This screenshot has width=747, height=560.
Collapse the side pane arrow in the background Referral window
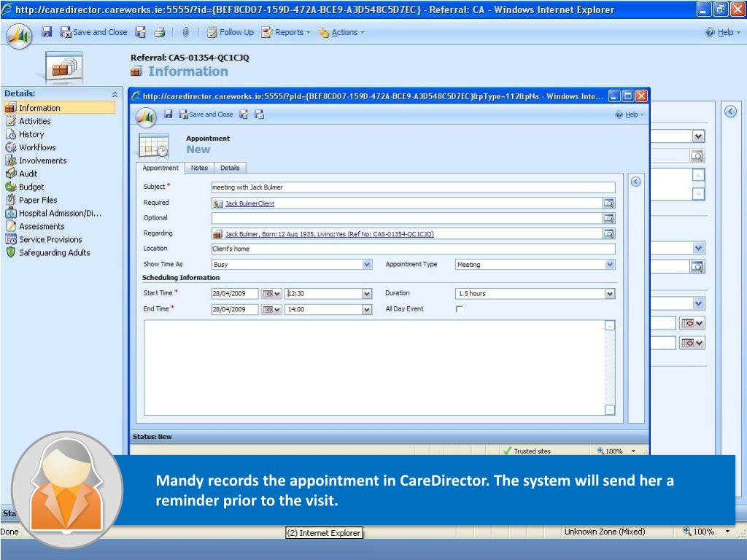(x=730, y=112)
